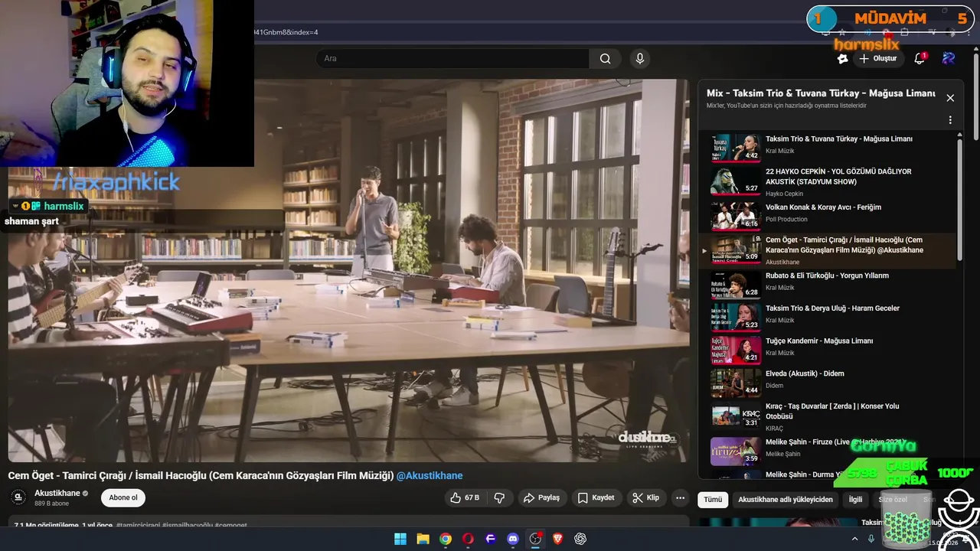
Task: Click the Oluştur create button
Action: click(877, 58)
